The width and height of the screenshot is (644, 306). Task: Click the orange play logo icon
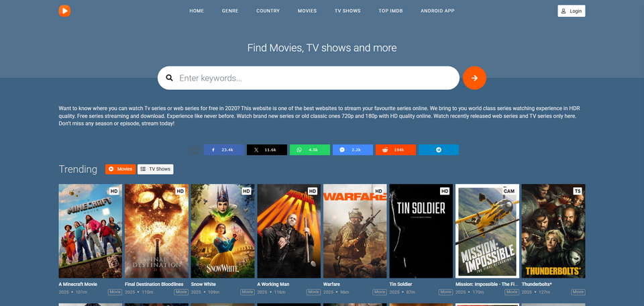[x=64, y=11]
